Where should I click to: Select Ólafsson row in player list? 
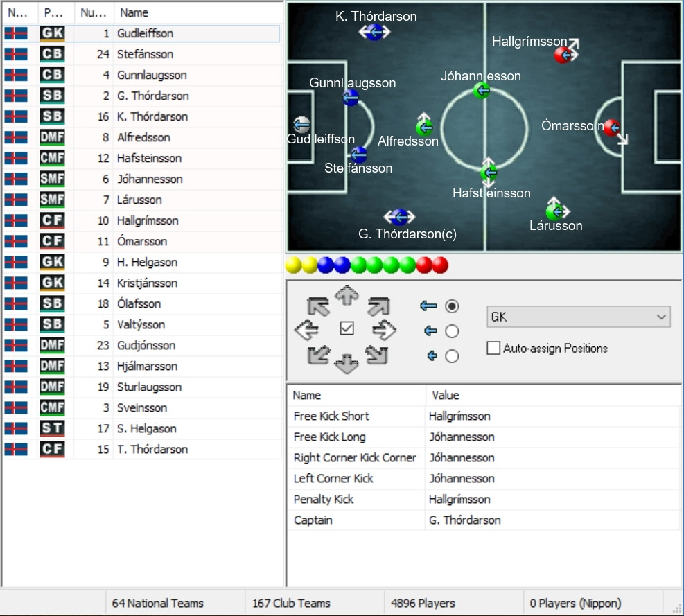coord(141,303)
